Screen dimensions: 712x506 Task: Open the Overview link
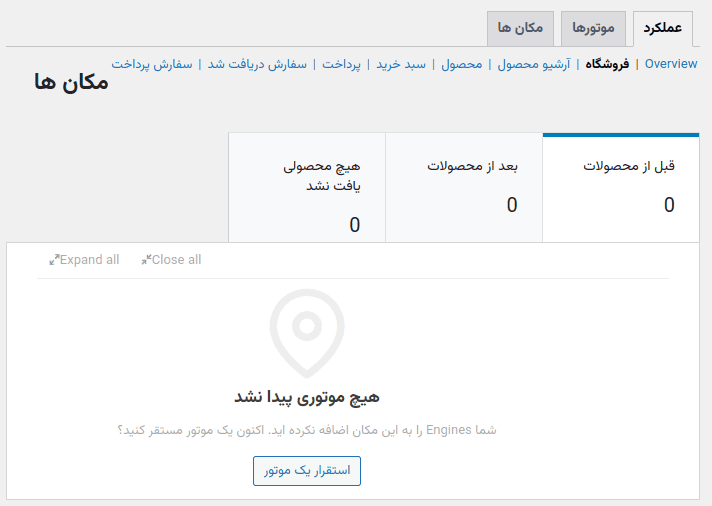click(671, 64)
